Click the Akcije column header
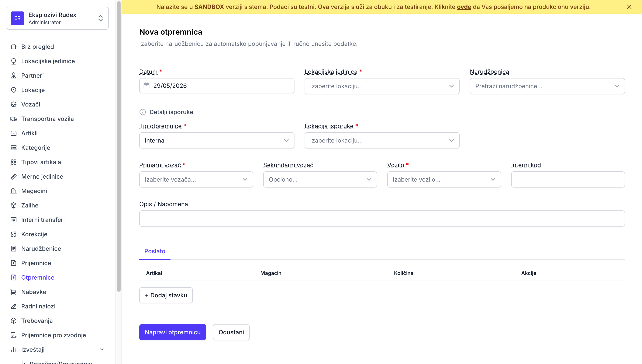This screenshot has height=364, width=642. pyautogui.click(x=529, y=273)
